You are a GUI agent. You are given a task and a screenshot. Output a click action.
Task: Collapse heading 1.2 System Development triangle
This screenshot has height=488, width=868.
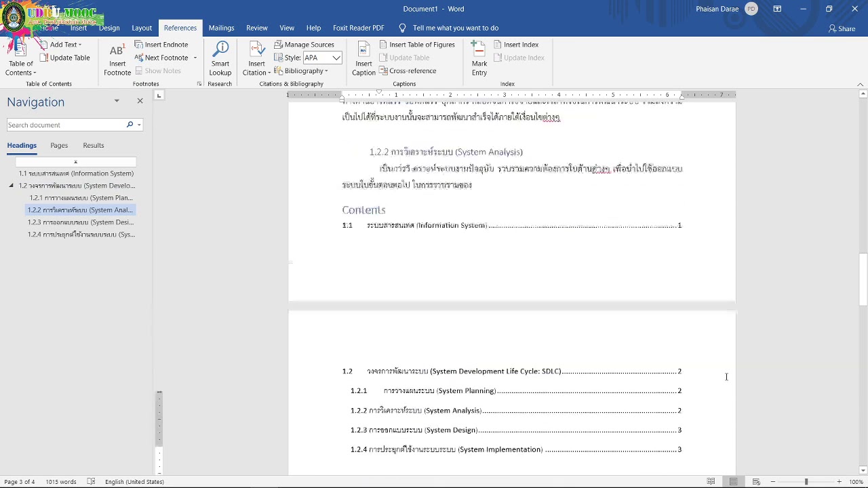click(11, 186)
